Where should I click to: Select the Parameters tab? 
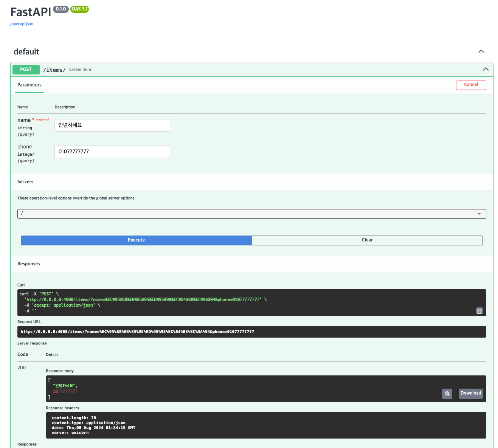[29, 85]
